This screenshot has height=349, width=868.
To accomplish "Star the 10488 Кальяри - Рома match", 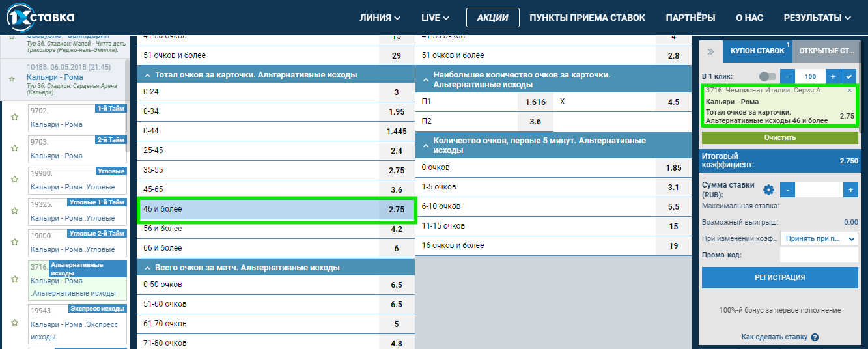I will (11, 79).
